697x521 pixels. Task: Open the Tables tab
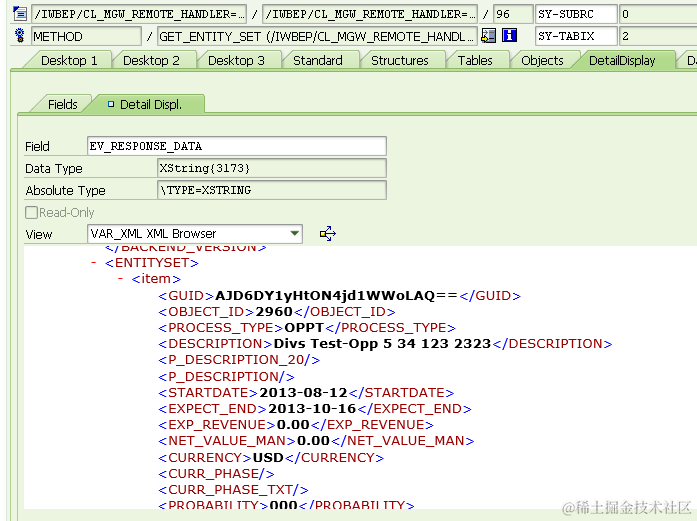point(475,60)
